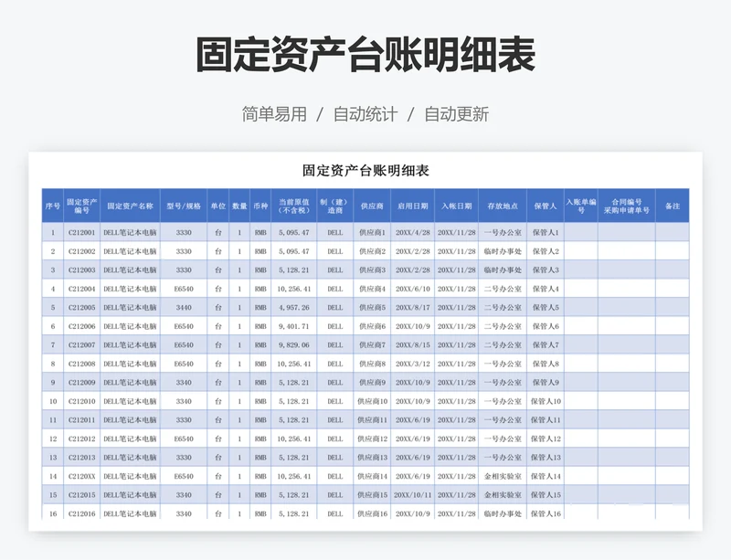Select asset number cell C212009
The image size is (731, 560).
pyautogui.click(x=82, y=383)
